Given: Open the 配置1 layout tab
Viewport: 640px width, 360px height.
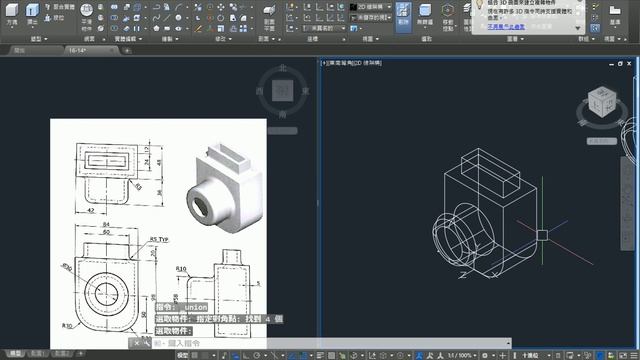Looking at the screenshot, I should pyautogui.click(x=37, y=353).
